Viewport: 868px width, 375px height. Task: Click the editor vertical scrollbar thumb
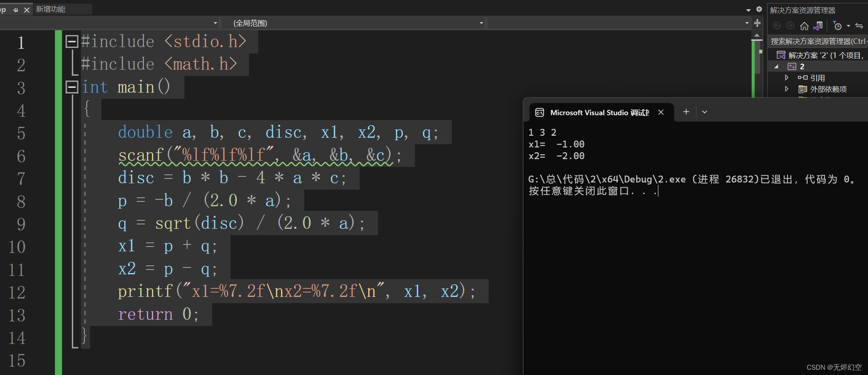tap(757, 57)
